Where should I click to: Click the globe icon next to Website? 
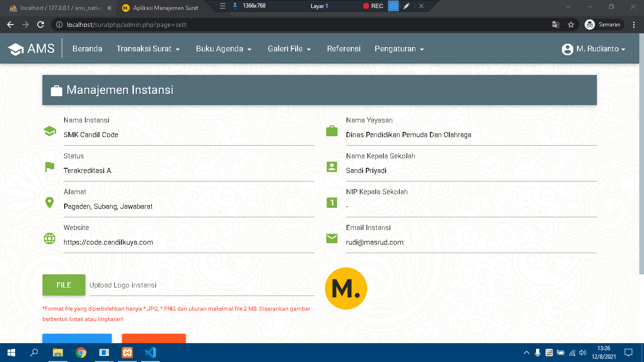coord(50,239)
